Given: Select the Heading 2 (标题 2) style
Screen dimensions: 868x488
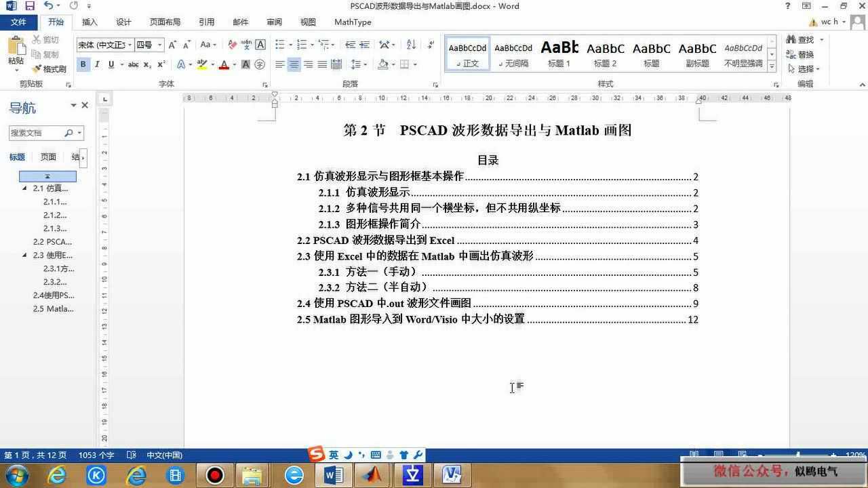Looking at the screenshot, I should pos(606,54).
